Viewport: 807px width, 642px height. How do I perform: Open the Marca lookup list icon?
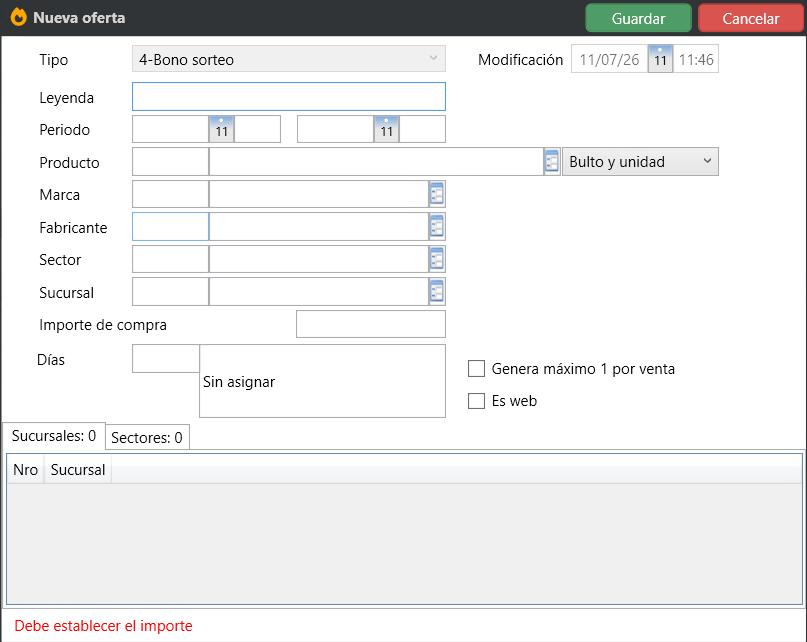coord(437,194)
